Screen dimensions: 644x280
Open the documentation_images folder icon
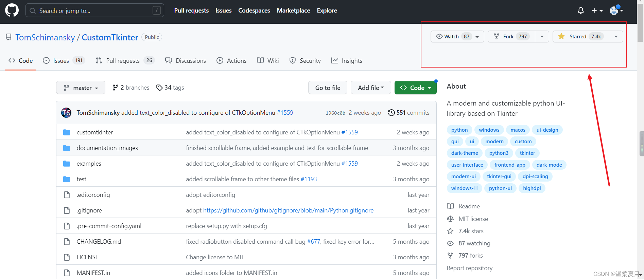[x=67, y=148]
